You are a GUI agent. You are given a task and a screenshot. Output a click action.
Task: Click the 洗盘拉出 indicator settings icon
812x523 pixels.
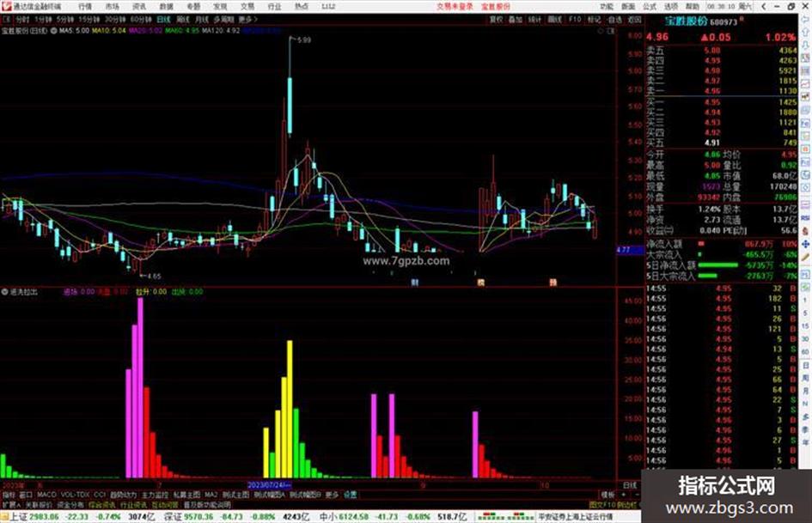point(4,292)
